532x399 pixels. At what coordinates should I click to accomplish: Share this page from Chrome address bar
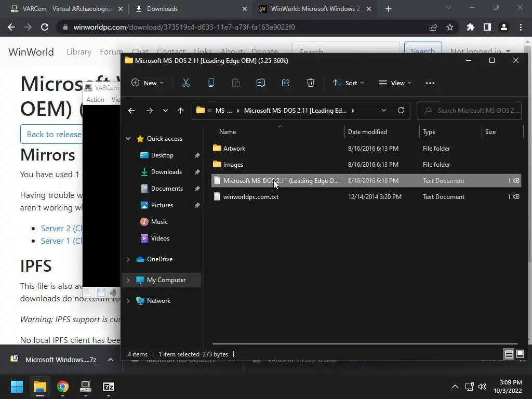tap(433, 27)
